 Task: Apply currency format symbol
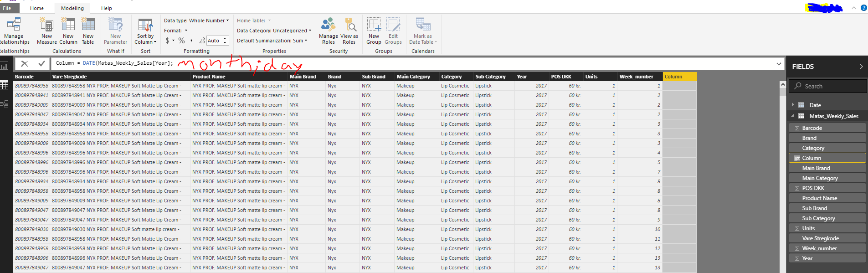[167, 41]
